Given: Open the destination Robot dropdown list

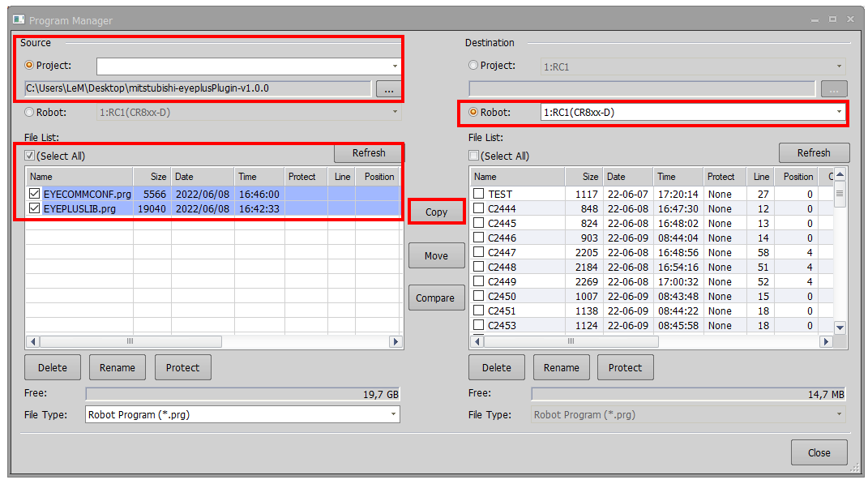Looking at the screenshot, I should (840, 113).
